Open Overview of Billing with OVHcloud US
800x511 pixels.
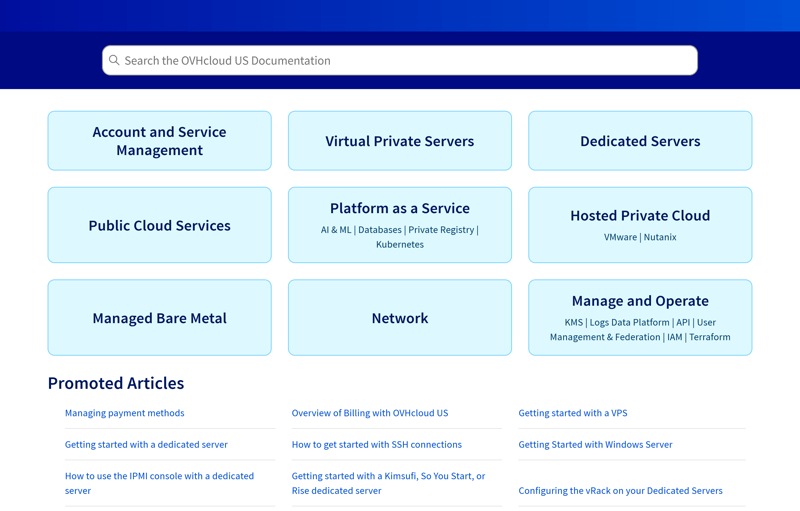click(x=370, y=413)
